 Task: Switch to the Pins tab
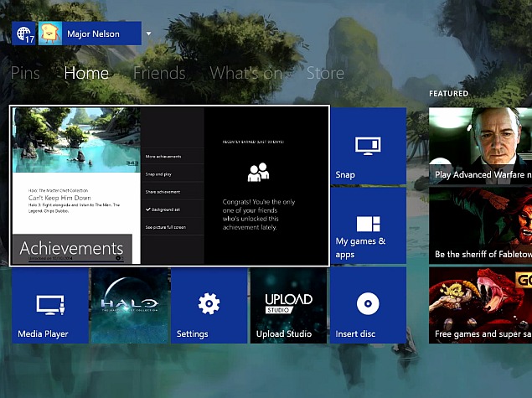[25, 73]
